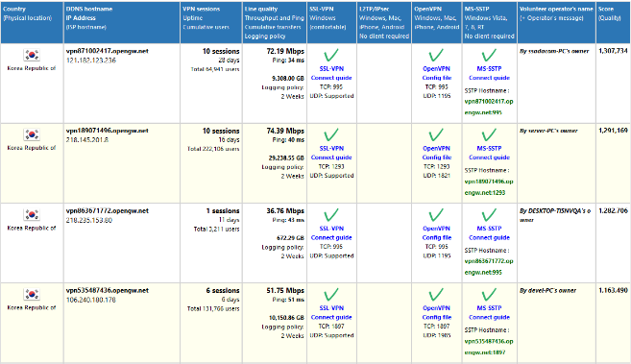This screenshot has height=364, width=631.
Task: Click the MS-SSTP checkmark for vpn189071496
Action: tap(489, 135)
